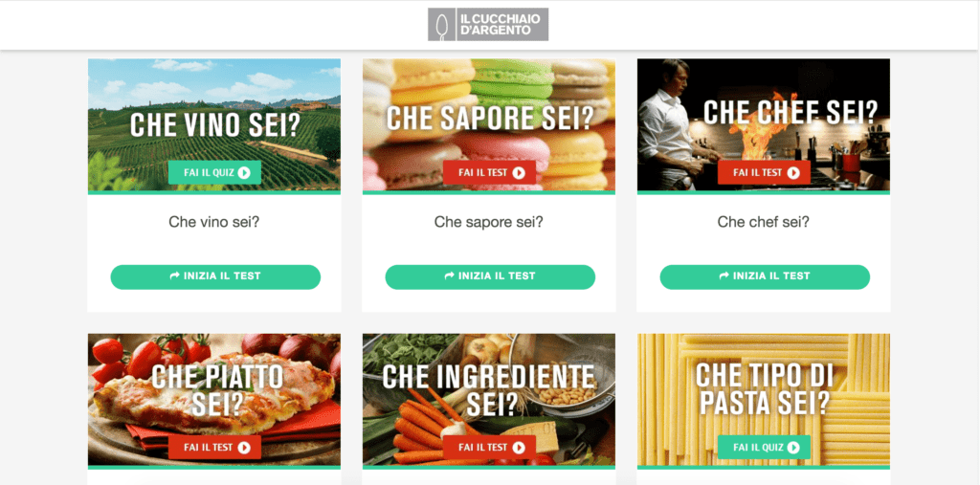Click play arrow icon on Che sapore sei banner

tap(519, 172)
